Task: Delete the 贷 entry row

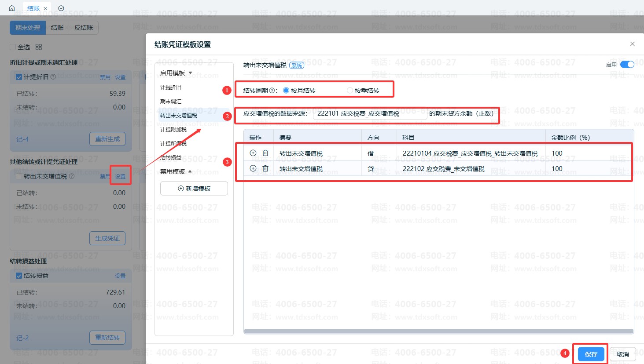Action: (x=265, y=168)
